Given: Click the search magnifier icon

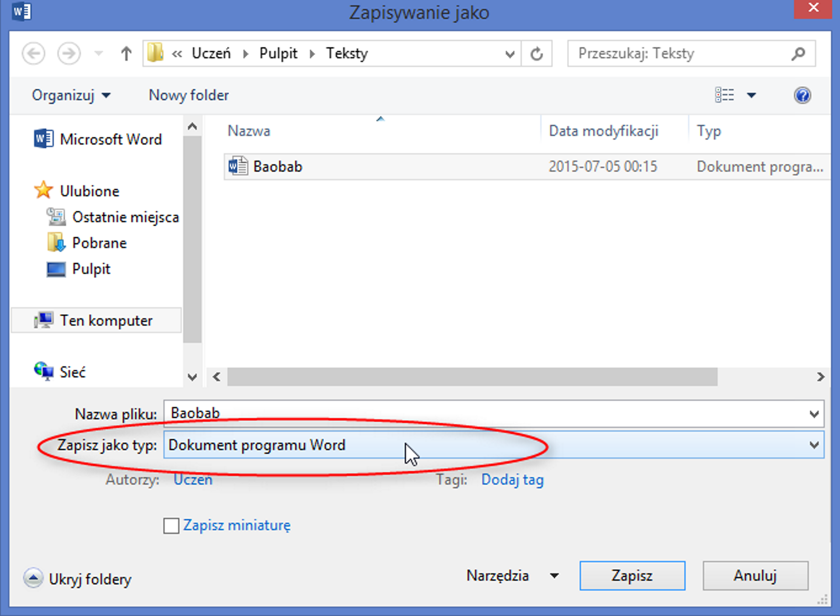Looking at the screenshot, I should (798, 54).
